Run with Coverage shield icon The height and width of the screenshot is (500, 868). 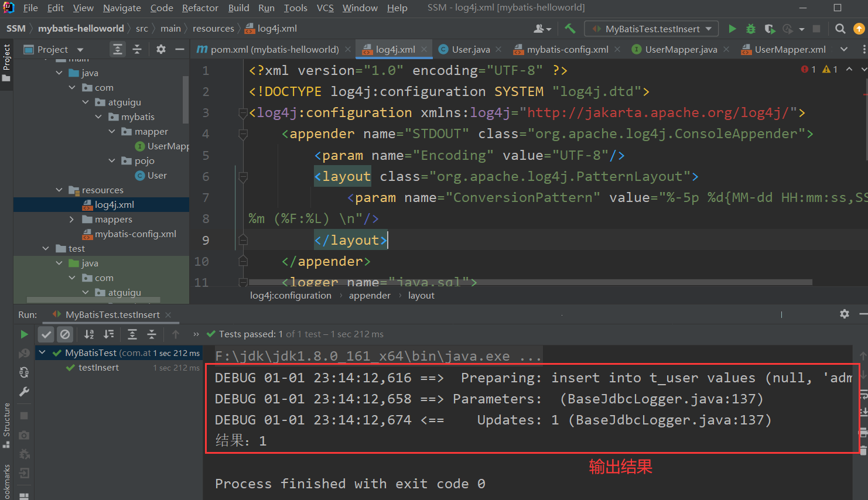770,28
